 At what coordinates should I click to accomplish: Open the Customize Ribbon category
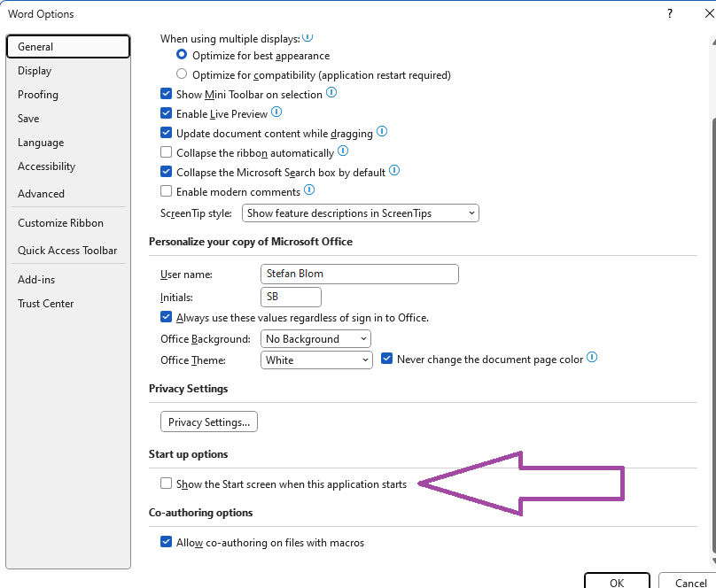(60, 223)
